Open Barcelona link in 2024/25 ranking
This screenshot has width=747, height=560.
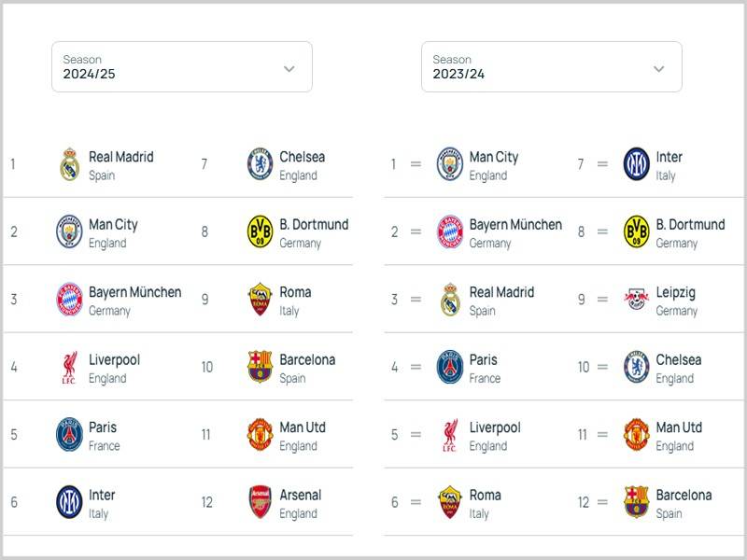(x=306, y=360)
